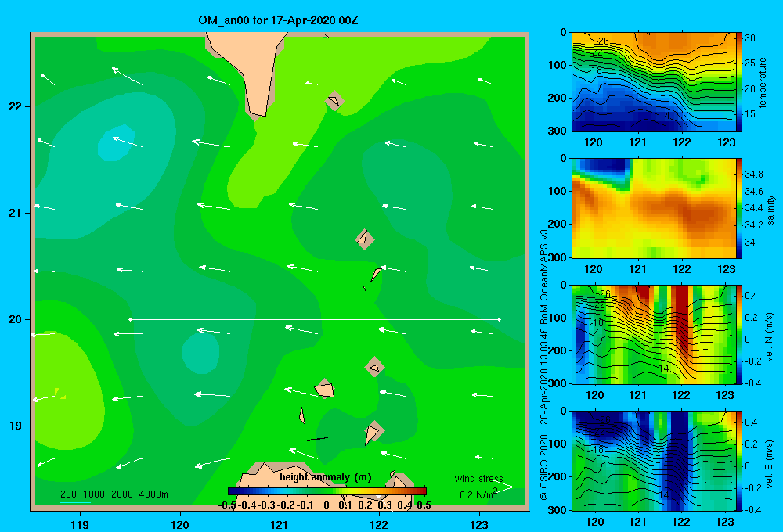Select the vel. N color bar
Image resolution: width=783 pixels, height=532 pixels.
[x=739, y=334]
